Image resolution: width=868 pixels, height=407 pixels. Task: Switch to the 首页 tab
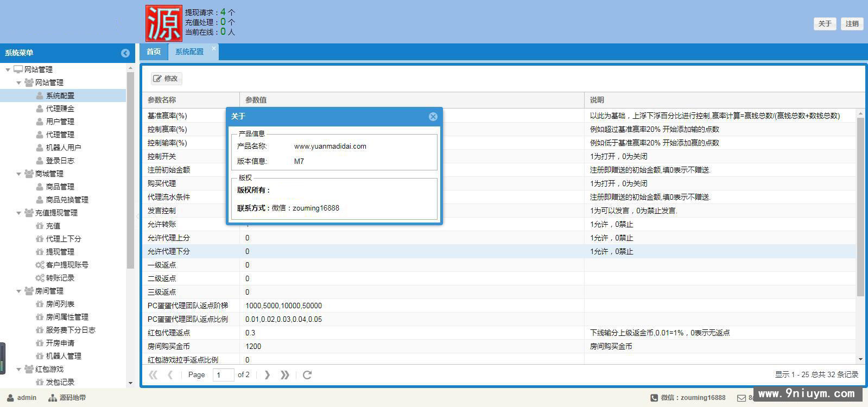coord(154,52)
